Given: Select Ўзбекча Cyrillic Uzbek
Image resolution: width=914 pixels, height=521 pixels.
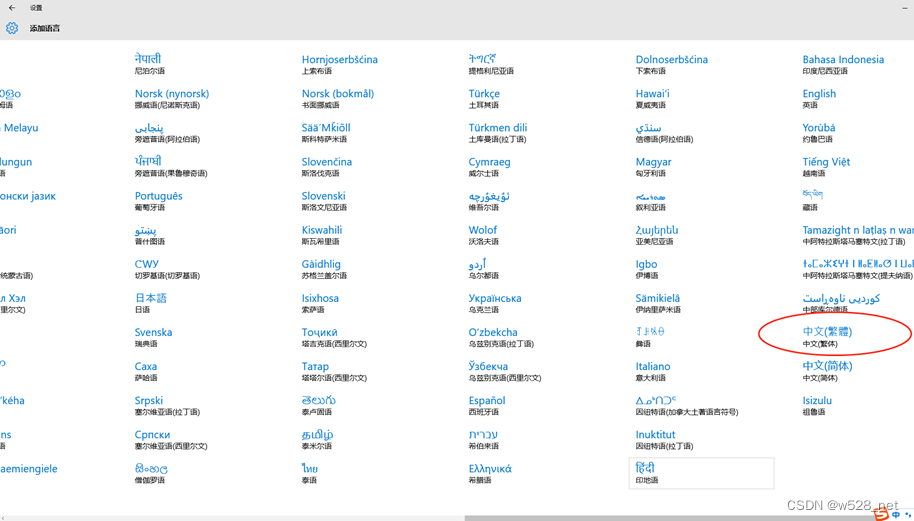Looking at the screenshot, I should 505,371.
